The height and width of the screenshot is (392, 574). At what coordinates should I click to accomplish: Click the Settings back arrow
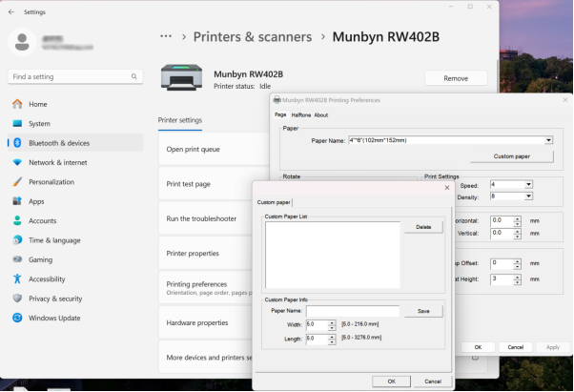[x=11, y=12]
